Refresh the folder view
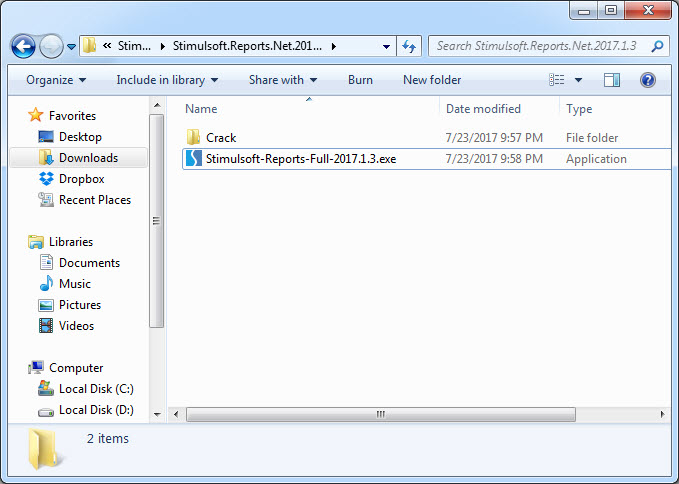 click(x=409, y=46)
